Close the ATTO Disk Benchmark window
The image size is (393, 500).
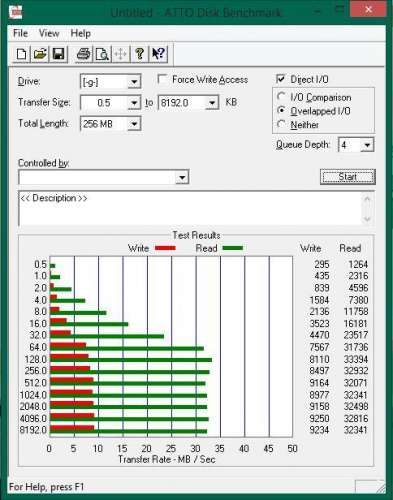click(368, 10)
